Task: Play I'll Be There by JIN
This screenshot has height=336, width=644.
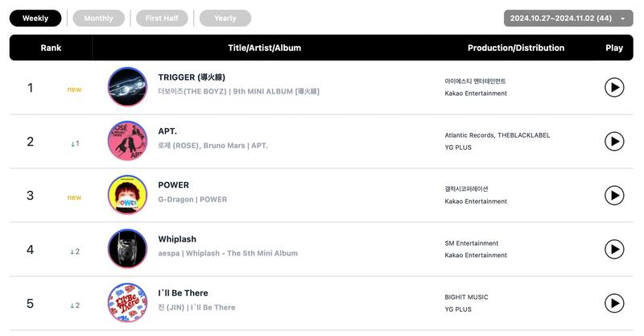Action: tap(614, 303)
